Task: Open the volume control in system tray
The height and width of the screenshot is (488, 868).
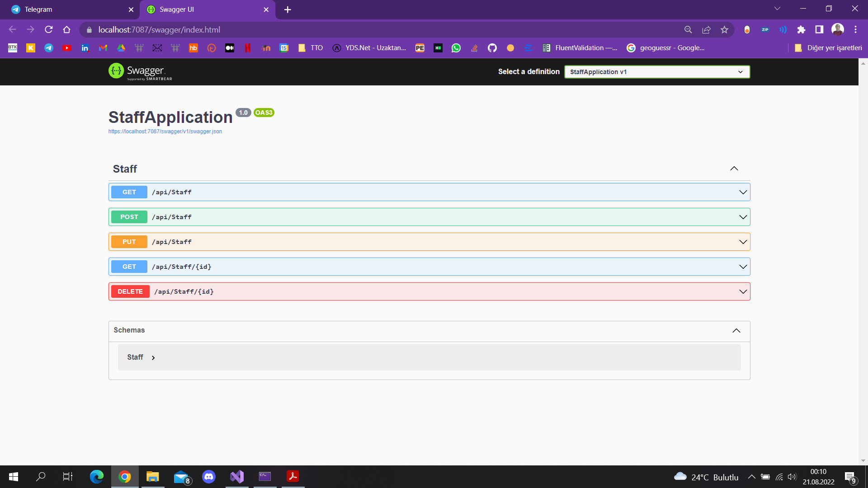Action: [792, 476]
